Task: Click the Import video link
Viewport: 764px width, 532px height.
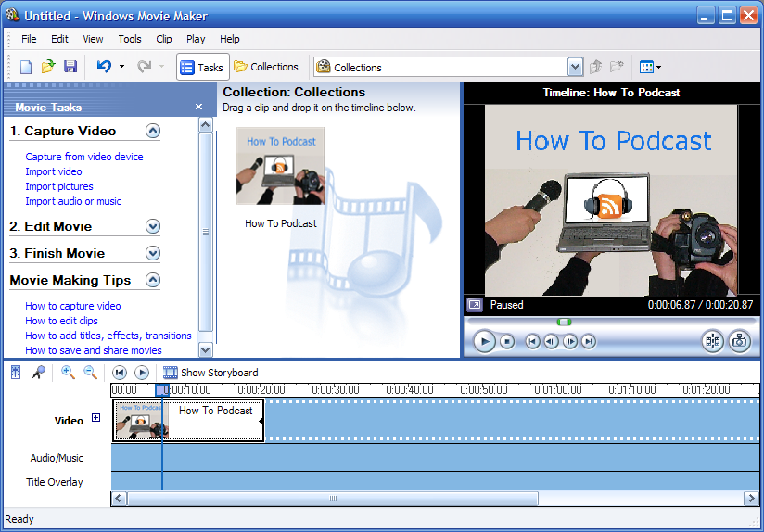Action: click(54, 171)
